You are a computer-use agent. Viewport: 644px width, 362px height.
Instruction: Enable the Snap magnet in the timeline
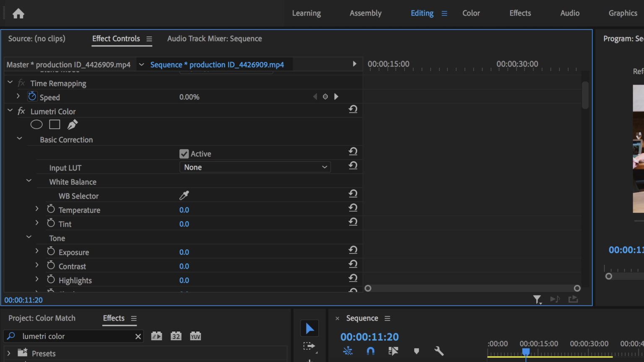[371, 351]
